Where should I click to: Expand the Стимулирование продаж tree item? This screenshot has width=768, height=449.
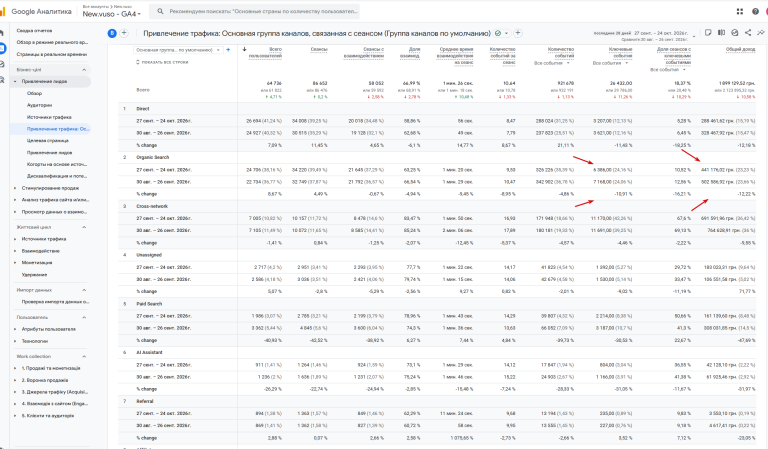(15, 188)
